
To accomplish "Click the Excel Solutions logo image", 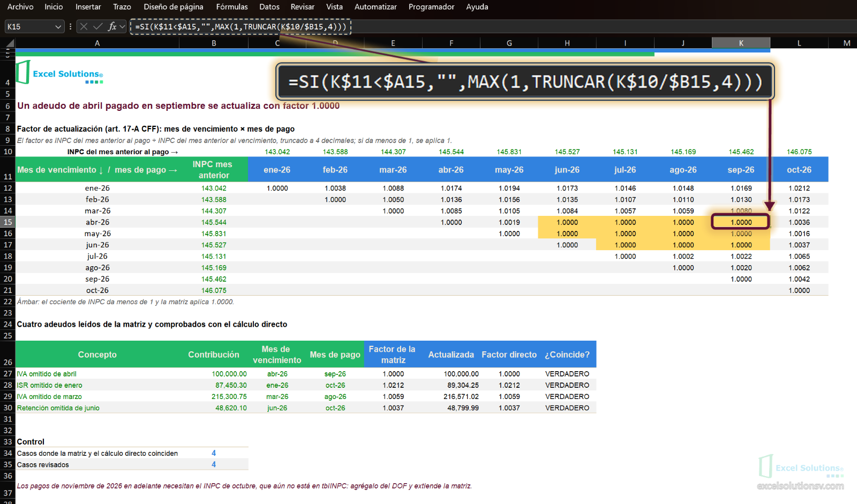I will pos(59,73).
